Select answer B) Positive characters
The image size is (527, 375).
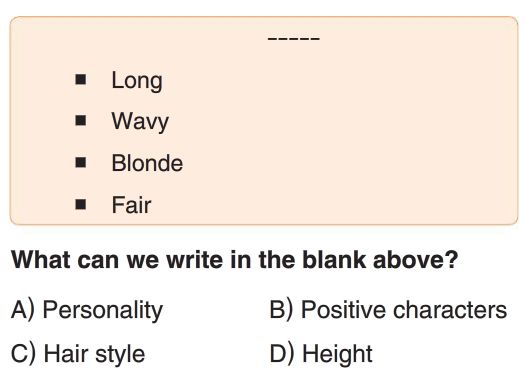point(388,309)
